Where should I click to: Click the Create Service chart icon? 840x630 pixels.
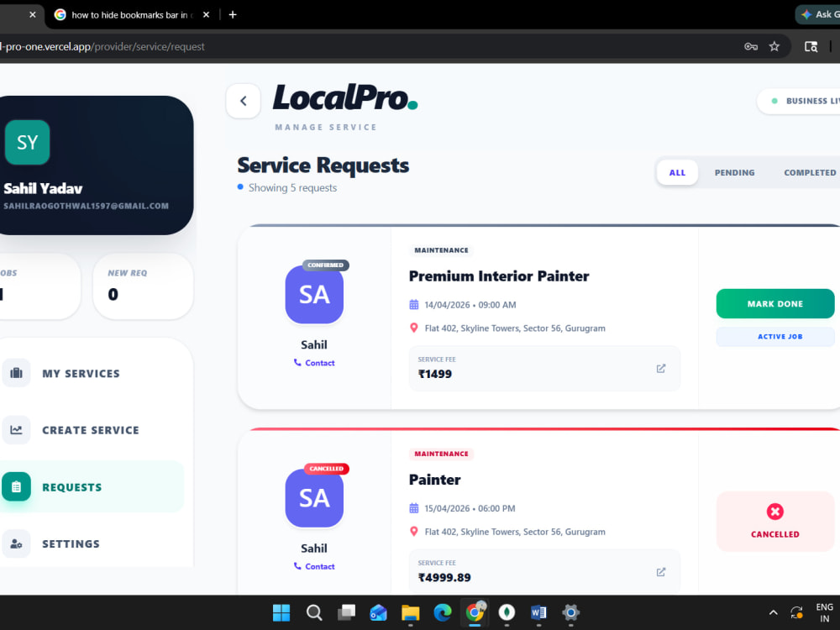(x=16, y=429)
